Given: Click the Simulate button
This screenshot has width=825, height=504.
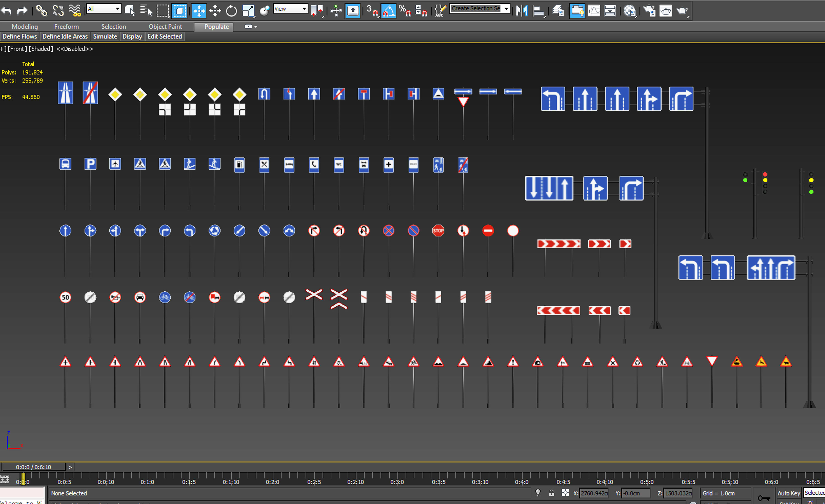Looking at the screenshot, I should [105, 36].
